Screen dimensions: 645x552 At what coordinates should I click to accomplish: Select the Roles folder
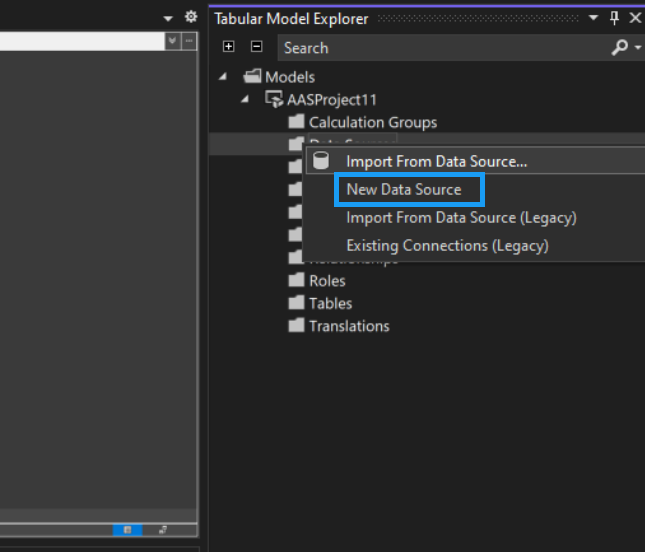tap(327, 281)
